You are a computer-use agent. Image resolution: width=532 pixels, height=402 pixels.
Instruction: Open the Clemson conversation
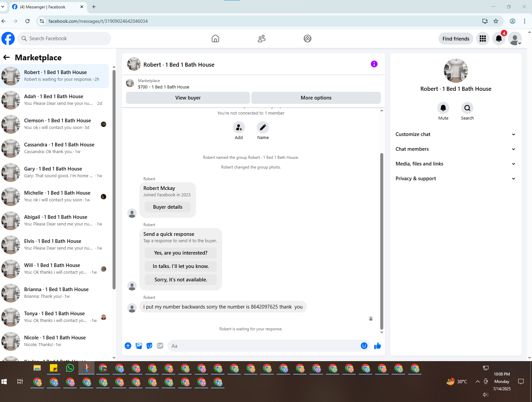pos(55,124)
